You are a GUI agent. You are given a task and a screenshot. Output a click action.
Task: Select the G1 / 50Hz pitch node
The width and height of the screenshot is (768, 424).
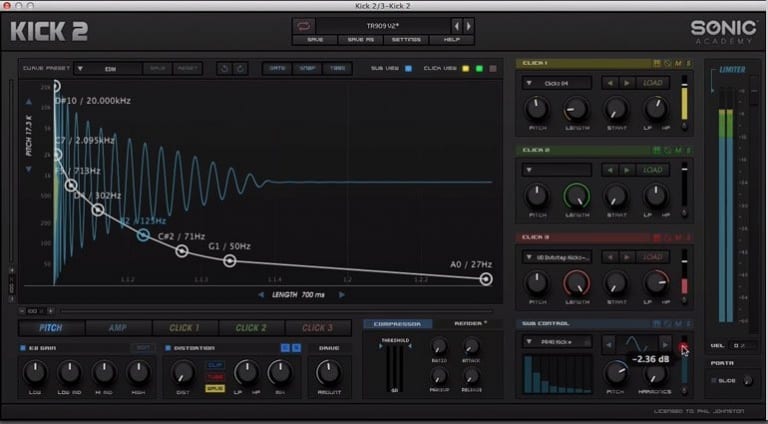(x=230, y=261)
